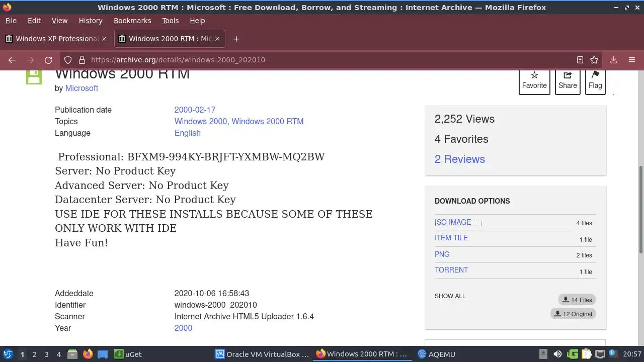Open shield tracking protection icon

click(68, 60)
